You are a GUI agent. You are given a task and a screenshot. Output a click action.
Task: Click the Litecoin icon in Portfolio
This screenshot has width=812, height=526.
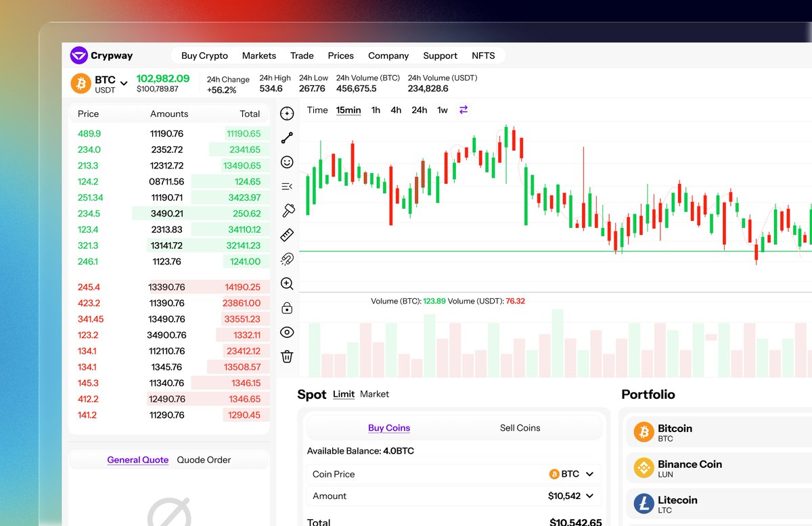point(644,504)
